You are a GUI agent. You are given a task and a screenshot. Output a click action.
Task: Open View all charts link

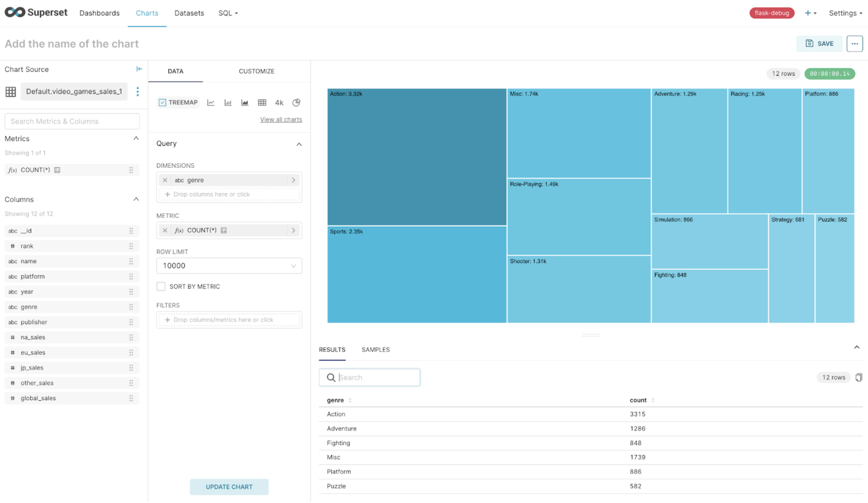[281, 120]
